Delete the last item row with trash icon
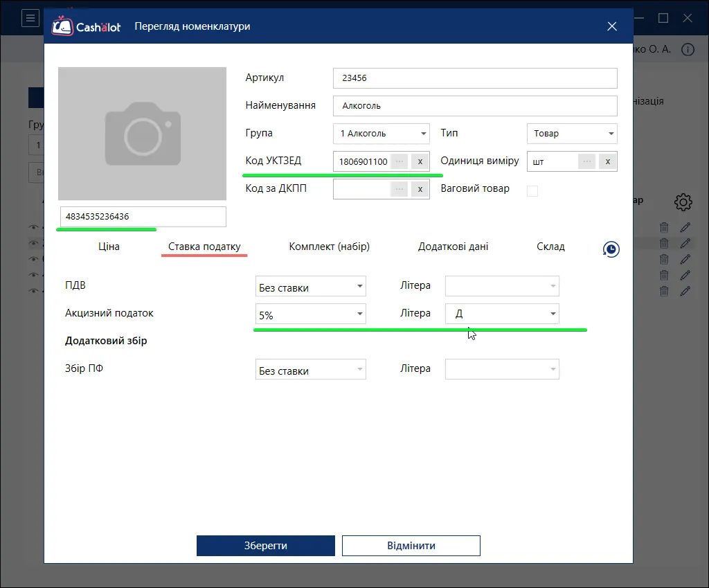709x588 pixels. pyautogui.click(x=664, y=291)
